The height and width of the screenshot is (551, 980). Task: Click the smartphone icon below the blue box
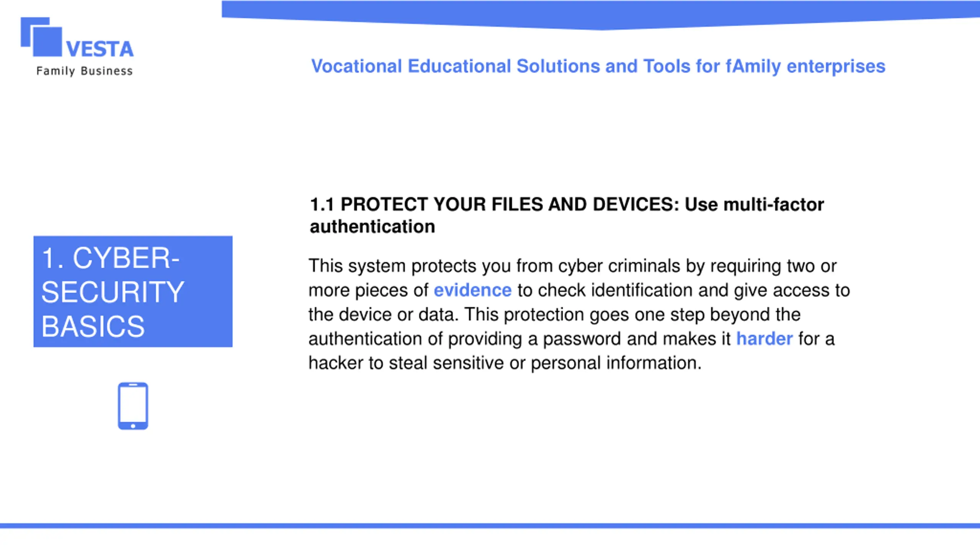(x=133, y=406)
